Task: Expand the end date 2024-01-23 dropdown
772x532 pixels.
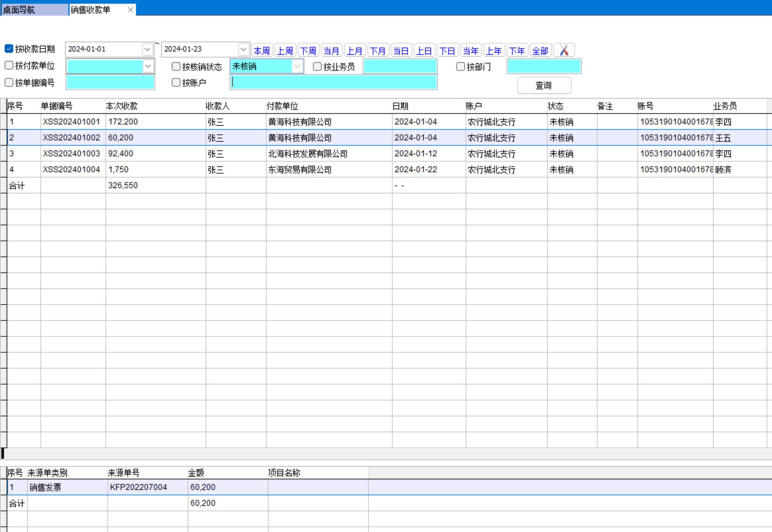Action: [x=243, y=50]
